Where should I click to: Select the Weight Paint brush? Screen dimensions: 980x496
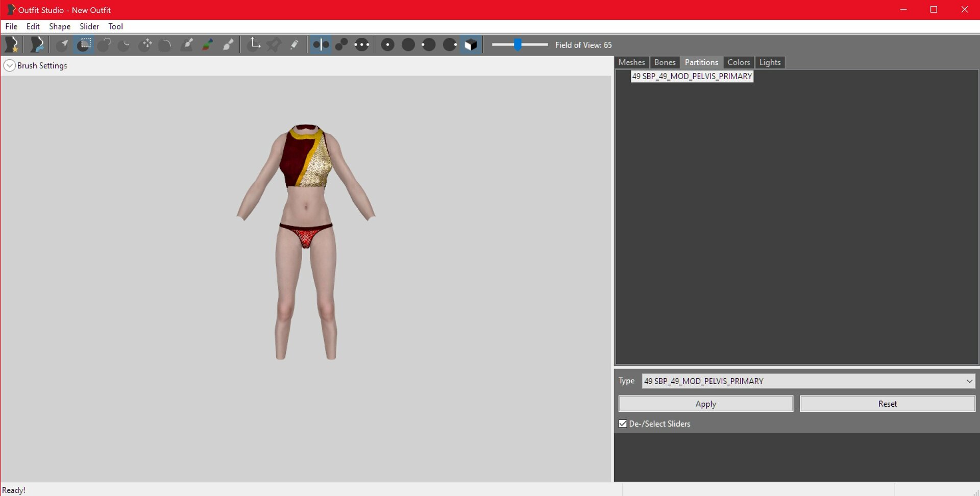pos(187,45)
